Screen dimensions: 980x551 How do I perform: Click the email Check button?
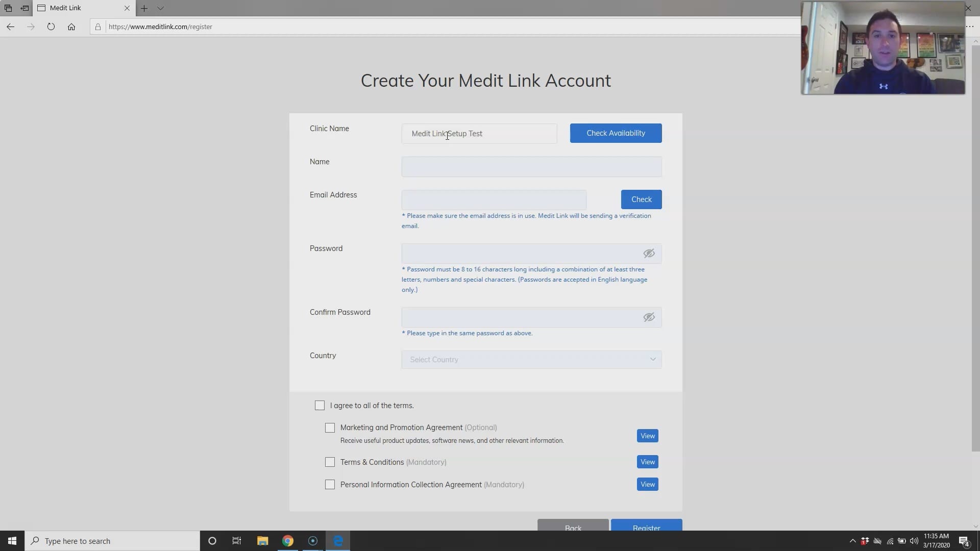[641, 199]
